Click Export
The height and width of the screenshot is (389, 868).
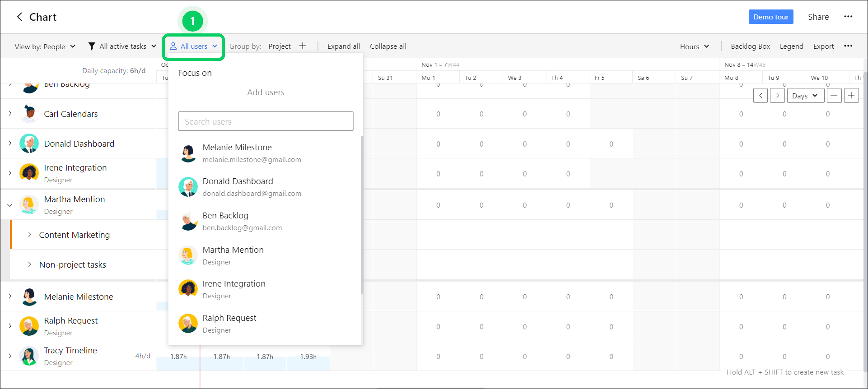[823, 46]
